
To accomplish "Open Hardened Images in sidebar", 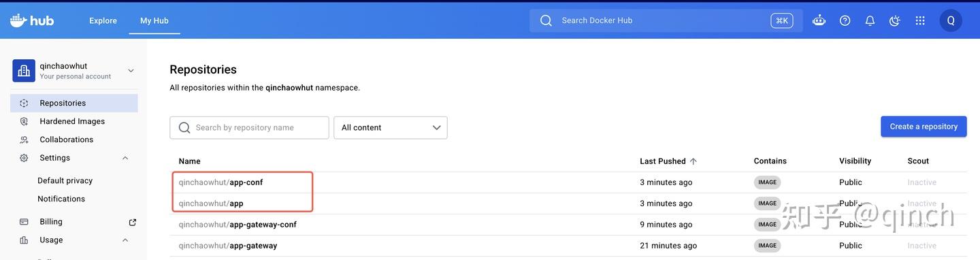I will (x=72, y=121).
